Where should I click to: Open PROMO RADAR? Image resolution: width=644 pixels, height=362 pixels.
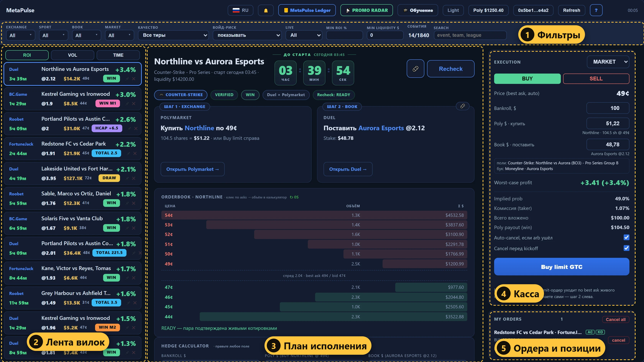366,10
